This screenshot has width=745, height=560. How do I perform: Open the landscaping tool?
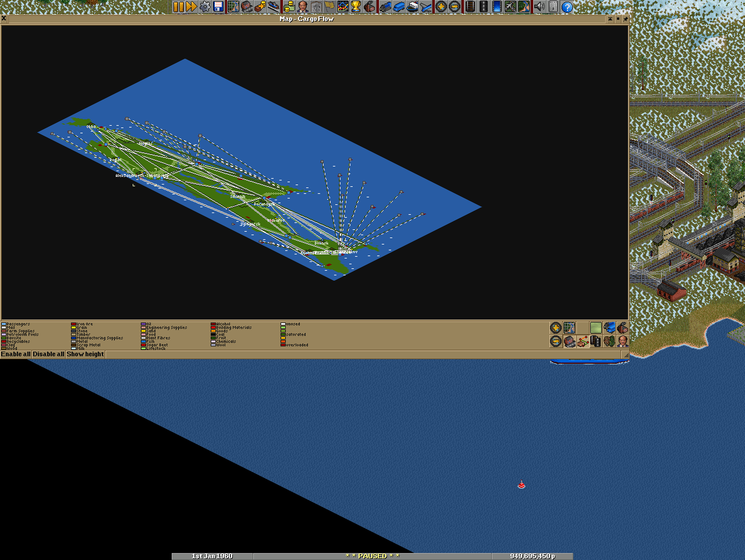(x=524, y=7)
